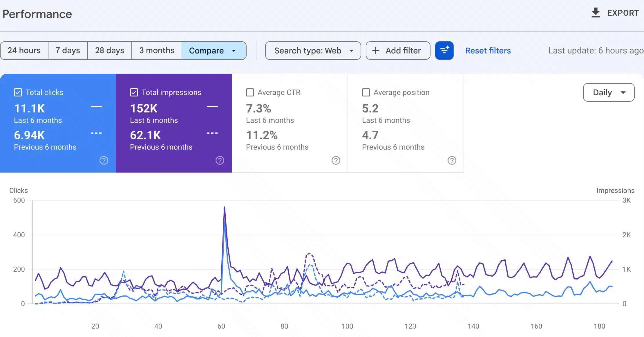Viewport: 644px width, 337px height.
Task: Open help for the Total clicks card
Action: 104,160
